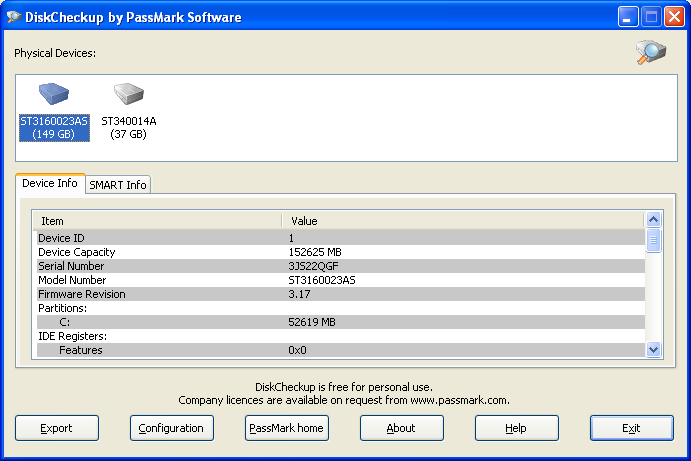Select the Serial Number row
Image resolution: width=691 pixels, height=461 pixels.
[340, 266]
